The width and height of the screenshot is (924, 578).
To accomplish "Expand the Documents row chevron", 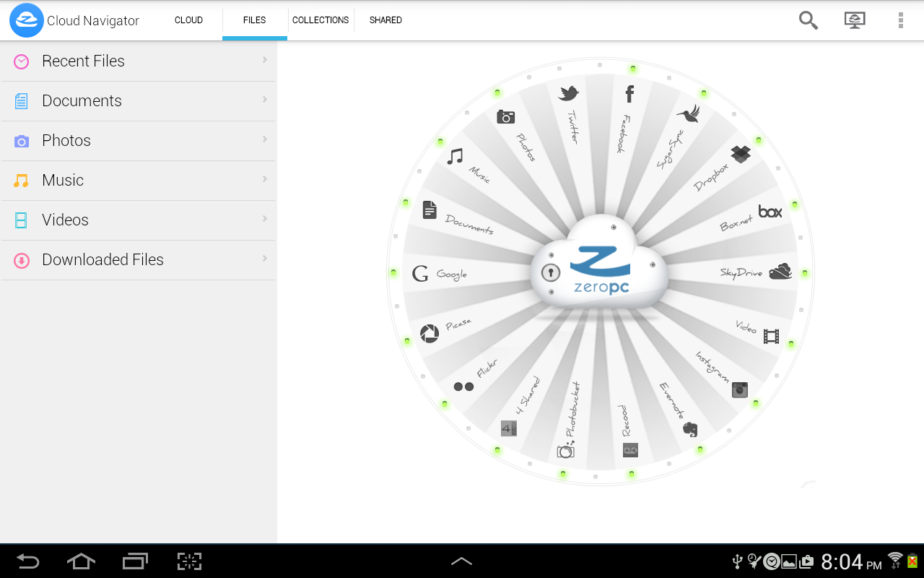I will tap(265, 99).
